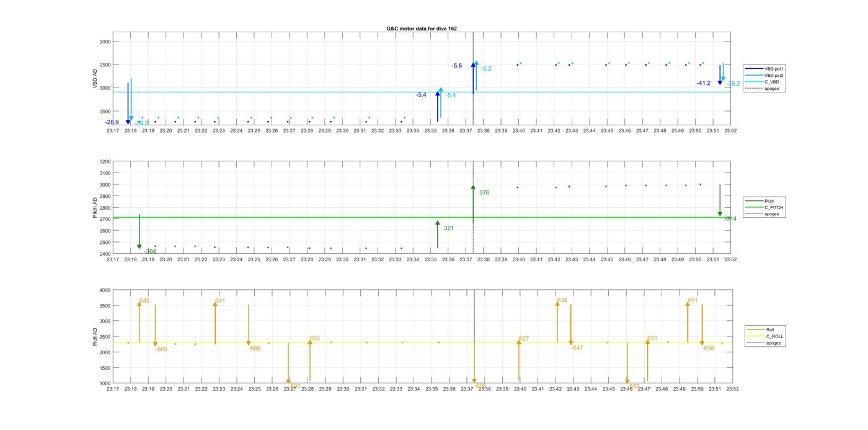The width and height of the screenshot is (868, 430).
Task: Click the "3200" tick on the Pitch axis
Action: 104,162
